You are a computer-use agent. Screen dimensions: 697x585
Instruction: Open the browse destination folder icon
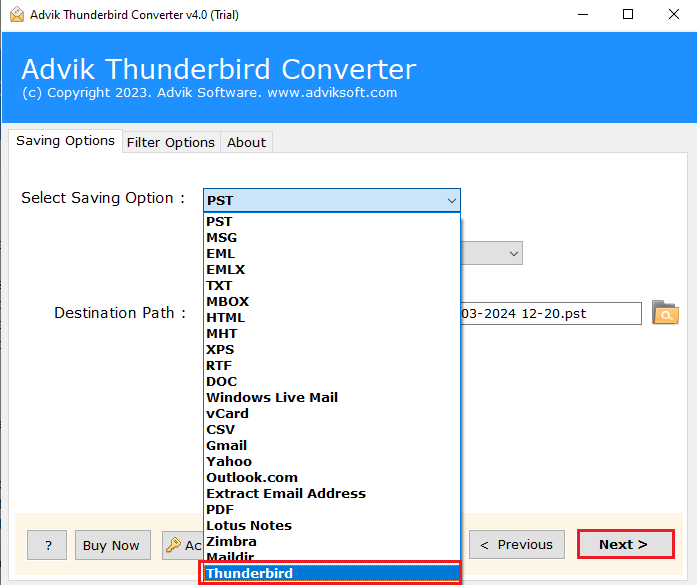665,313
